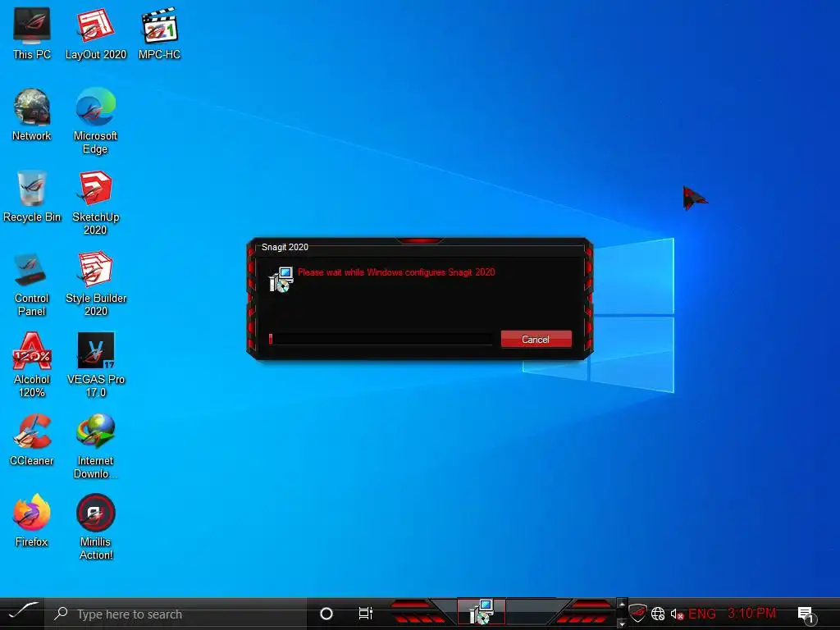The width and height of the screenshot is (840, 630).
Task: Select the Alcohol 120% shortcut
Action: click(32, 365)
